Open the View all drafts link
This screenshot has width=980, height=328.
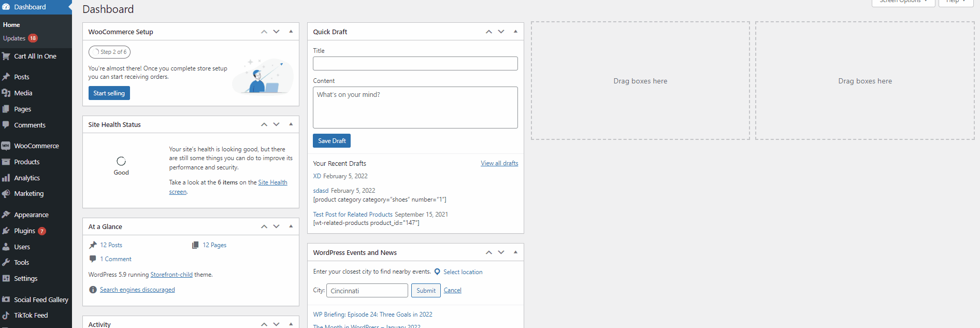tap(499, 163)
